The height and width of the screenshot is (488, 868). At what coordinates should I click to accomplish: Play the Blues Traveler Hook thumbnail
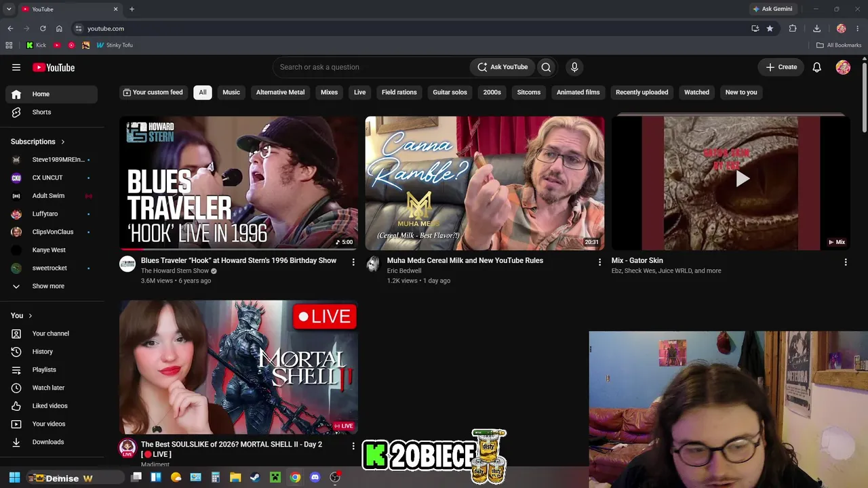point(239,183)
